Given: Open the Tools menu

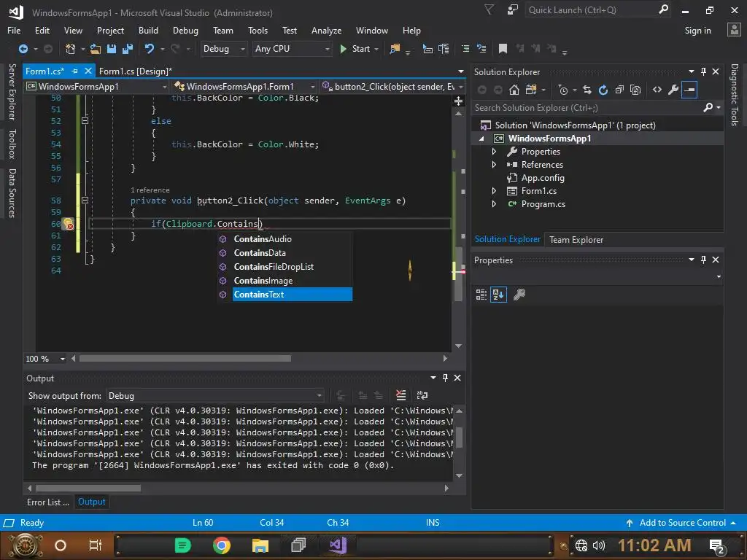Looking at the screenshot, I should pyautogui.click(x=258, y=31).
